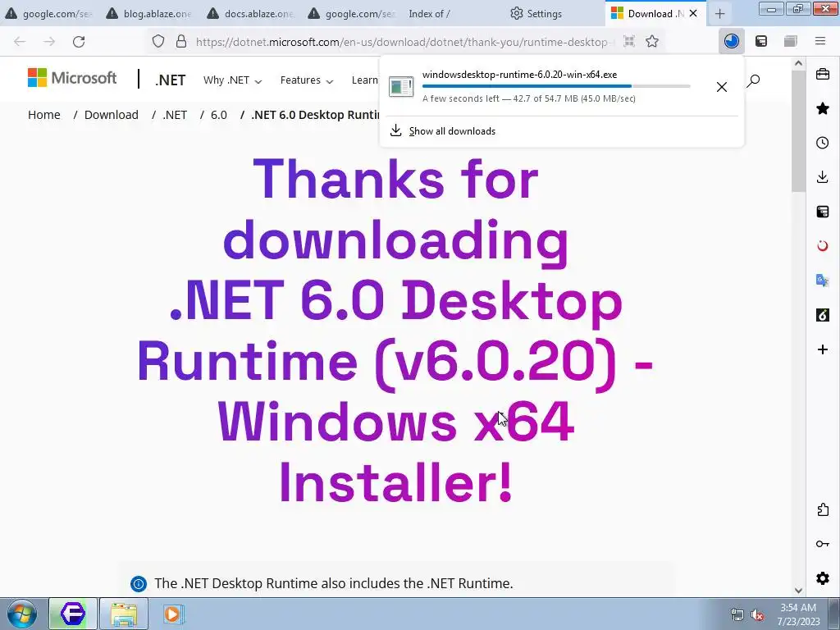Open sidebar bookmarks star panel
This screenshot has height=630, width=840.
(822, 109)
